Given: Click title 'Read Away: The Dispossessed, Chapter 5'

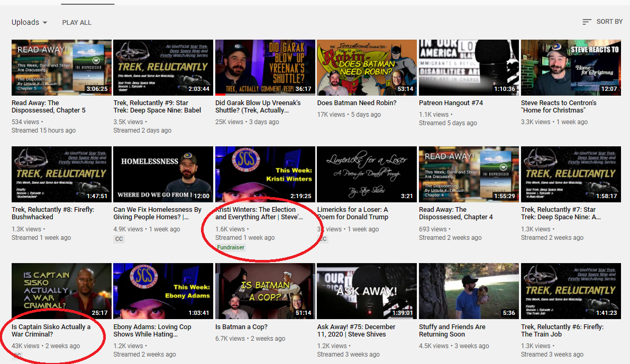Looking at the screenshot, I should click(x=49, y=106).
